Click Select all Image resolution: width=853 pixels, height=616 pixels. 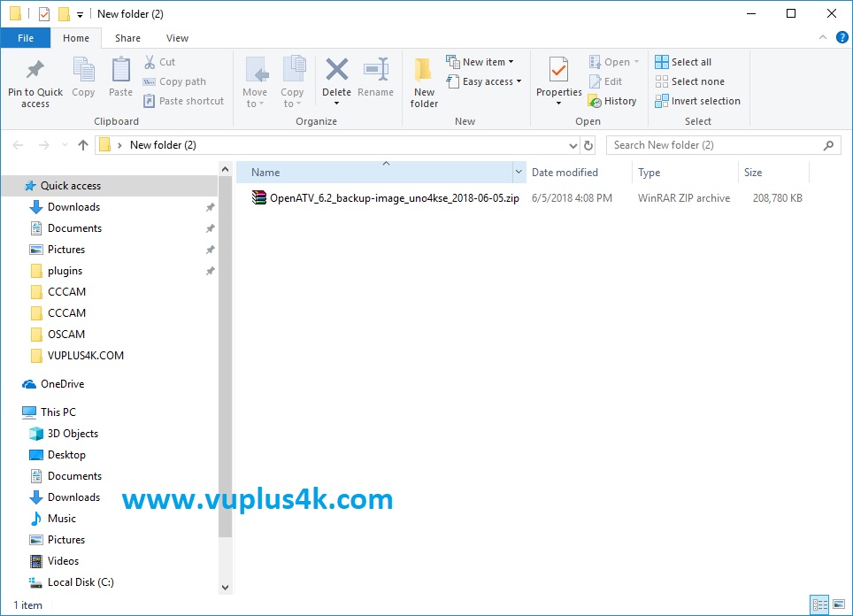(x=683, y=62)
